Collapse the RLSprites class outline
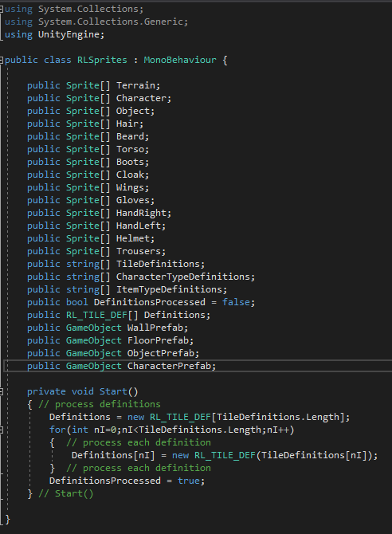The height and width of the screenshot is (534, 392). (2, 61)
